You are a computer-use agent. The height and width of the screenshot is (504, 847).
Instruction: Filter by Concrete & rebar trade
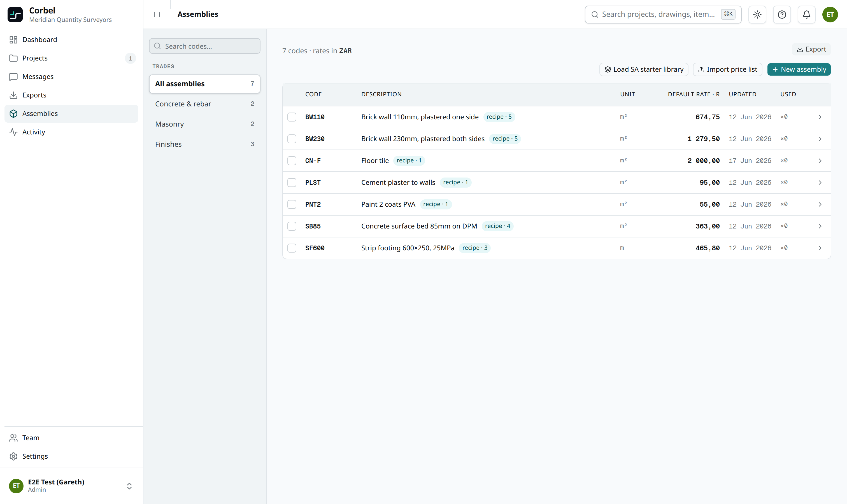(x=204, y=104)
